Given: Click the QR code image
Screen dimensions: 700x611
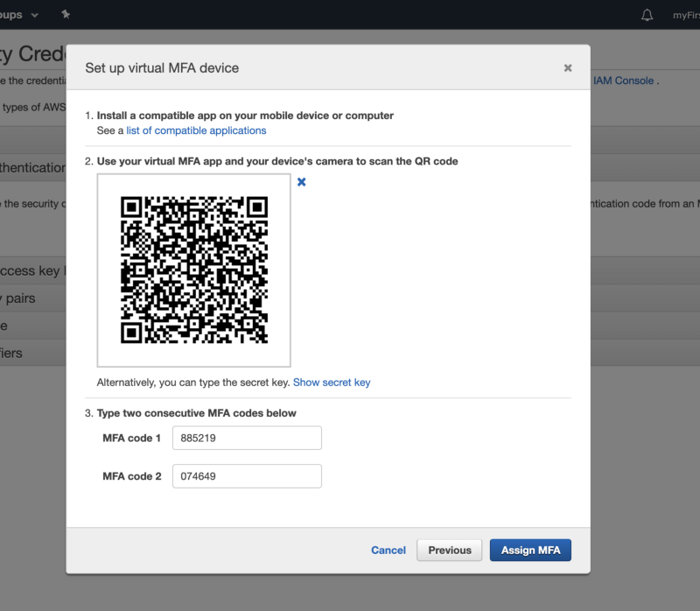Looking at the screenshot, I should [x=193, y=269].
